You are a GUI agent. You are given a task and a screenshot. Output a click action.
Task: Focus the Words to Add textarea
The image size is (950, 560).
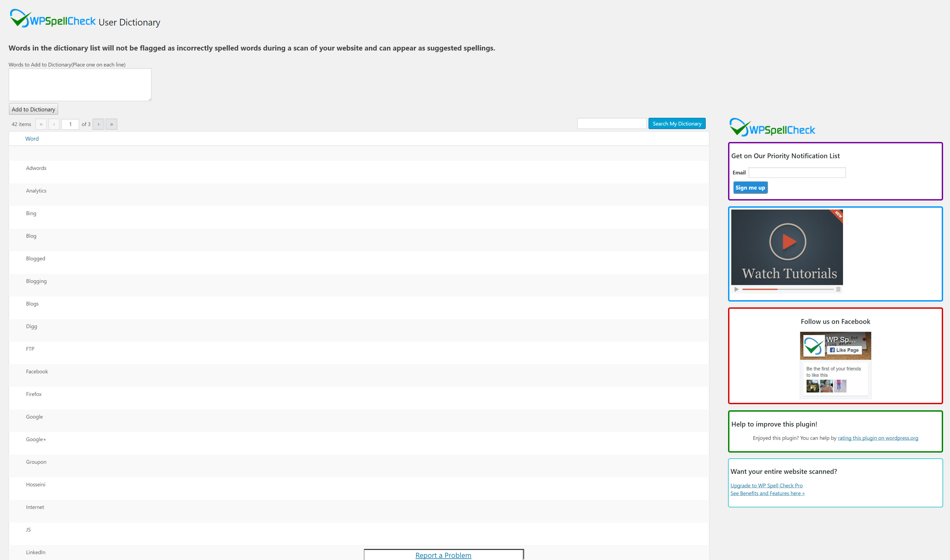(x=80, y=85)
